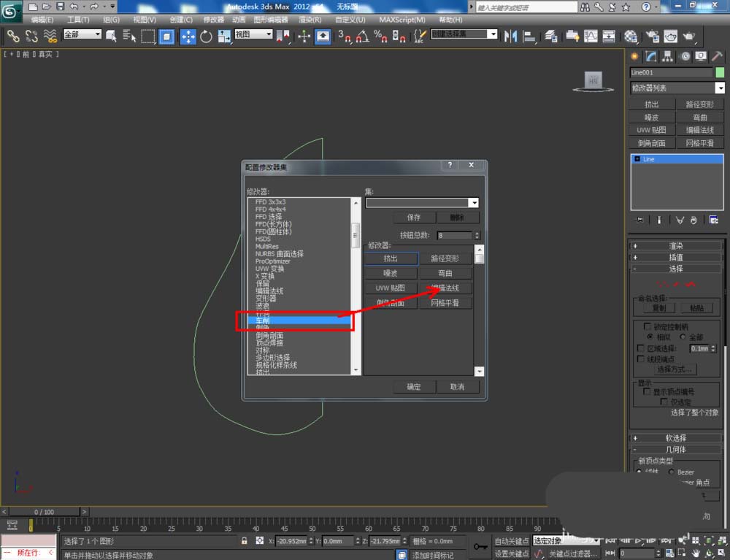Toggle the 3D Snaps icon
The width and height of the screenshot is (730, 560).
click(345, 36)
